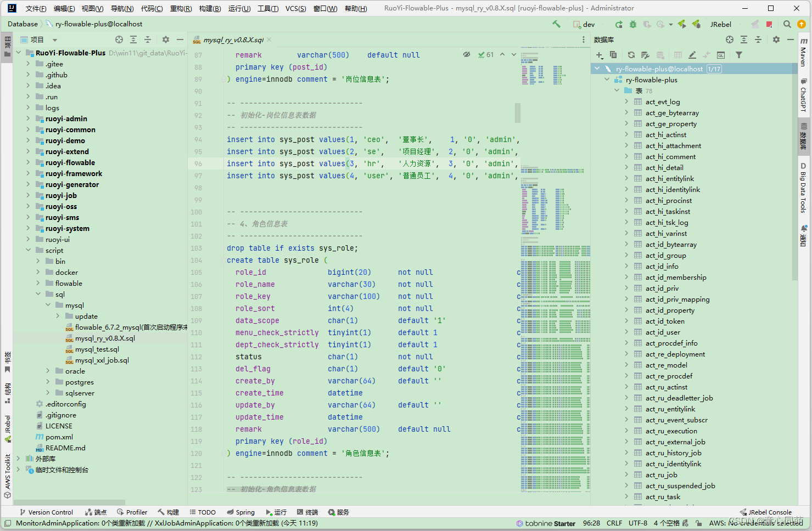
Task: Toggle AWS Toolkit side panel
Action: [7, 476]
